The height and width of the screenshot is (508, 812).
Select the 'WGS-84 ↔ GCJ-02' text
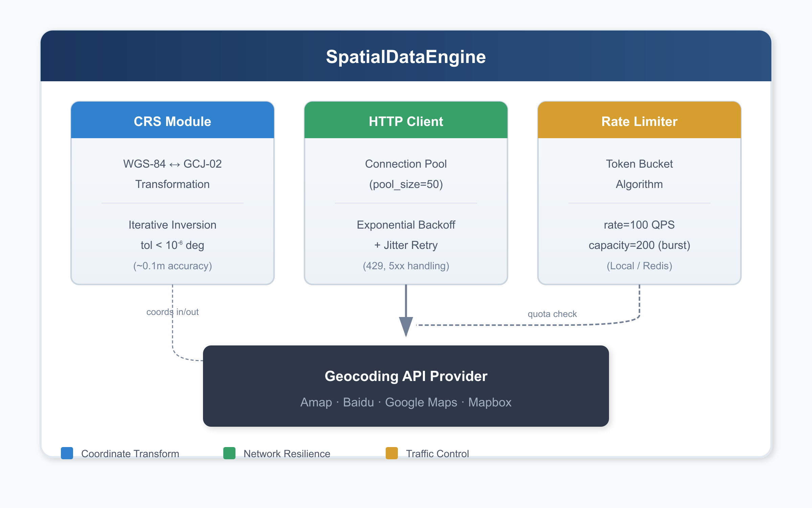pyautogui.click(x=172, y=164)
